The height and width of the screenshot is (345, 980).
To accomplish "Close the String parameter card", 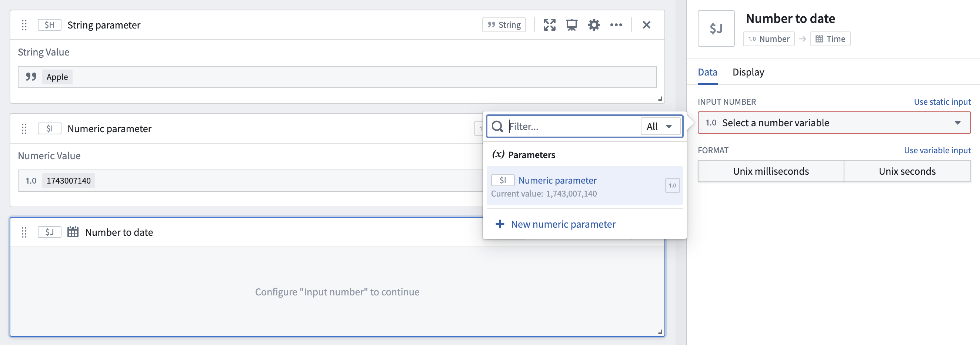I will [x=646, y=25].
